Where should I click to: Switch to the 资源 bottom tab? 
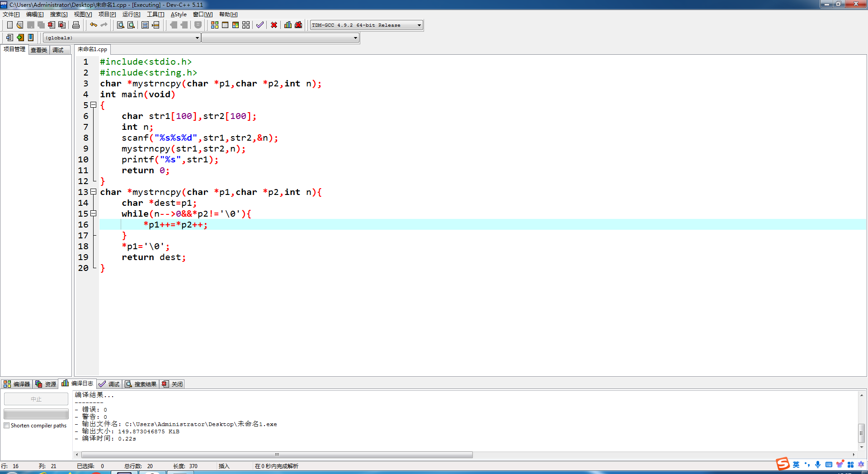[46, 384]
